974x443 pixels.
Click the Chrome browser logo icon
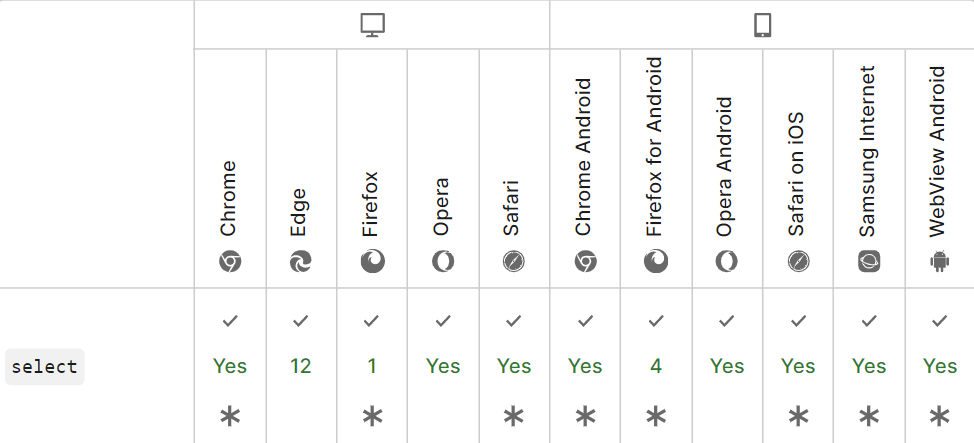(230, 262)
